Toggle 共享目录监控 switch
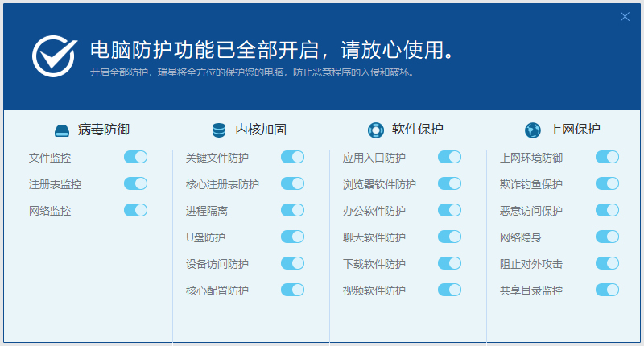This screenshot has height=346, width=644. (607, 290)
